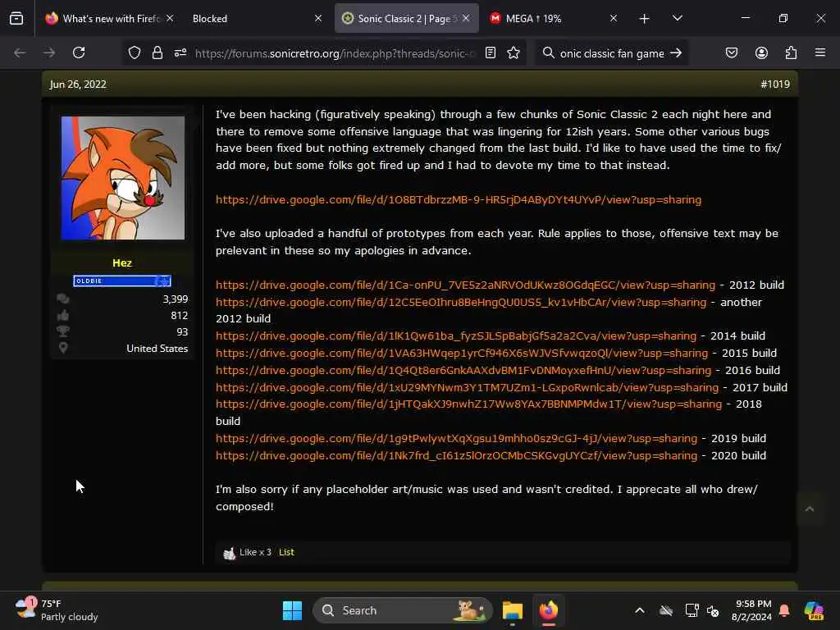Screen dimensions: 840x630
Task: Click the message count 3,399 in Hez's profile
Action: click(176, 299)
